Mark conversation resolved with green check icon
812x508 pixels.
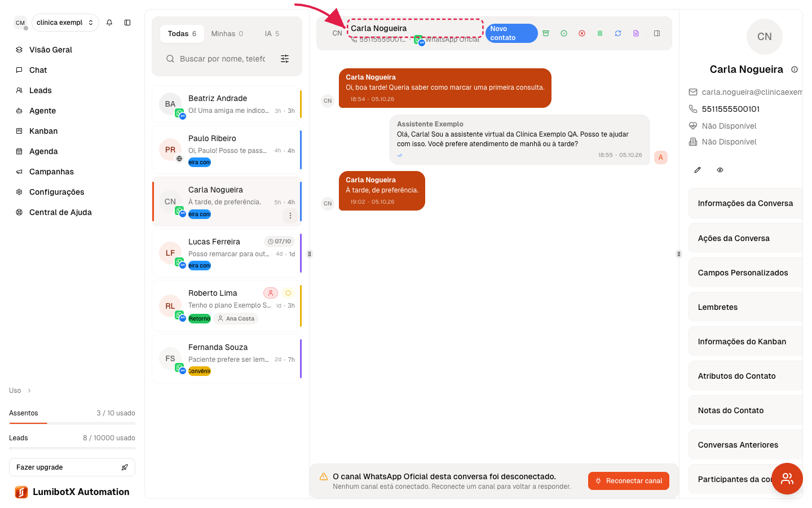564,33
